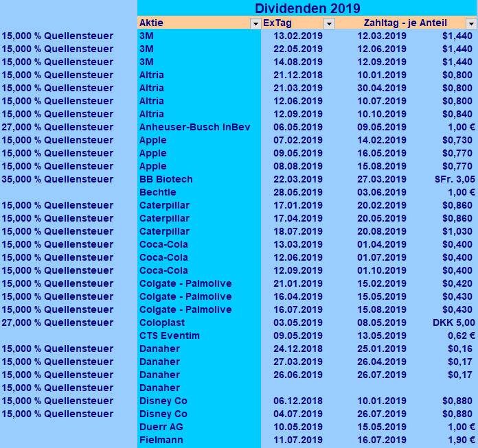Click the $0,730 Apple dividend value

pyautogui.click(x=457, y=141)
